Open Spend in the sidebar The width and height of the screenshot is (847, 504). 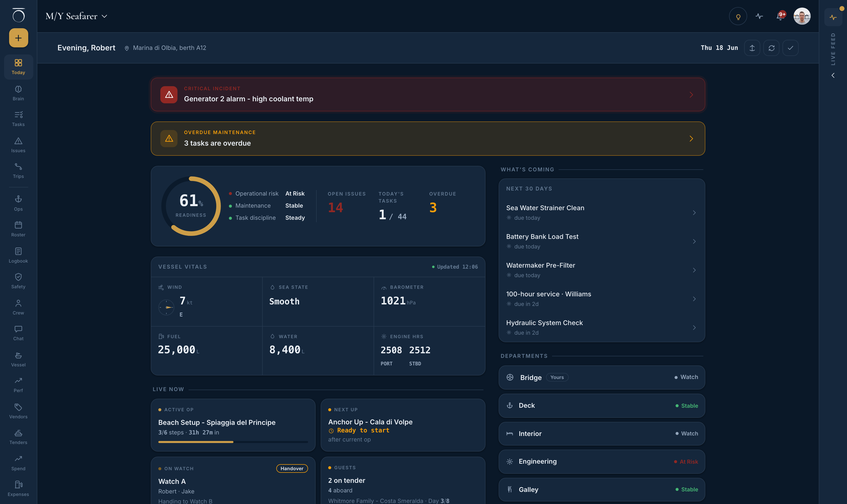pyautogui.click(x=18, y=463)
